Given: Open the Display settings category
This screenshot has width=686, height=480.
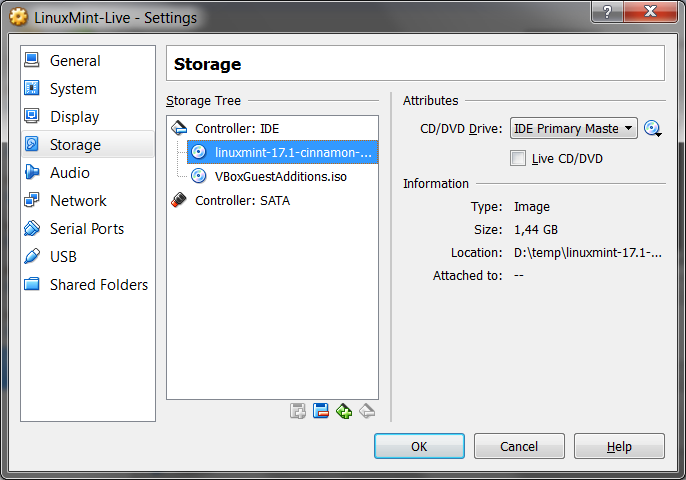Looking at the screenshot, I should coord(88,117).
